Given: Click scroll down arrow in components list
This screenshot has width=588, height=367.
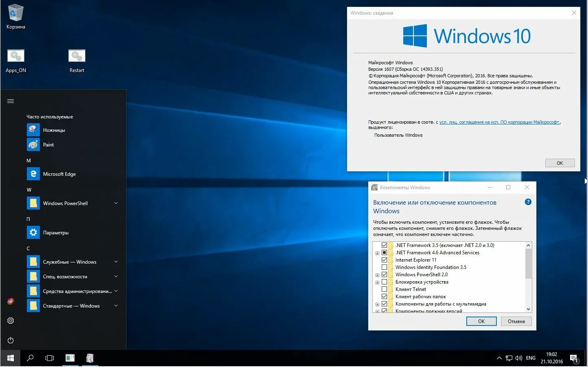Looking at the screenshot, I should click(528, 309).
